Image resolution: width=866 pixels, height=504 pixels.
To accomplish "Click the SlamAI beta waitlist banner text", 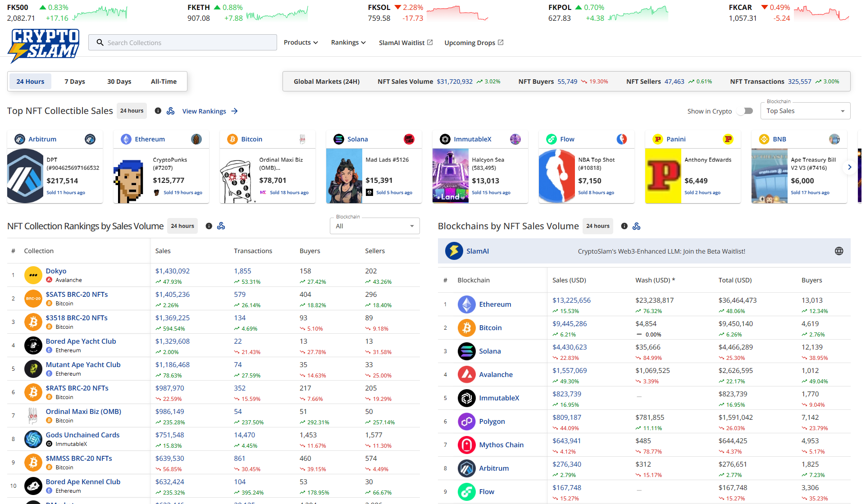I will point(661,251).
